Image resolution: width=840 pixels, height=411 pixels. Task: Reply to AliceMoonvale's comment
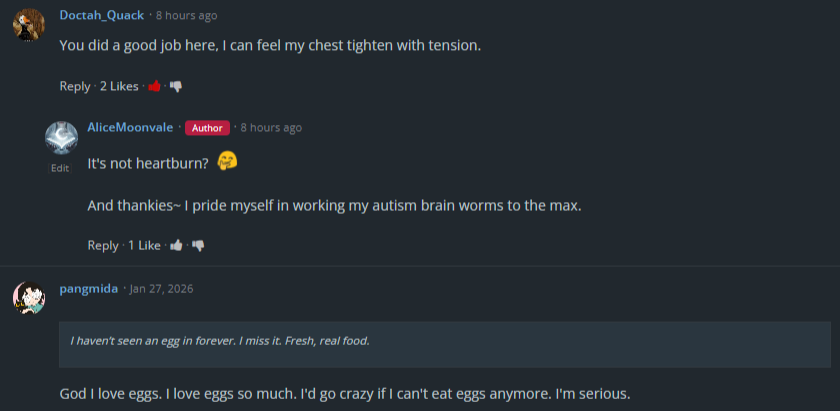103,245
